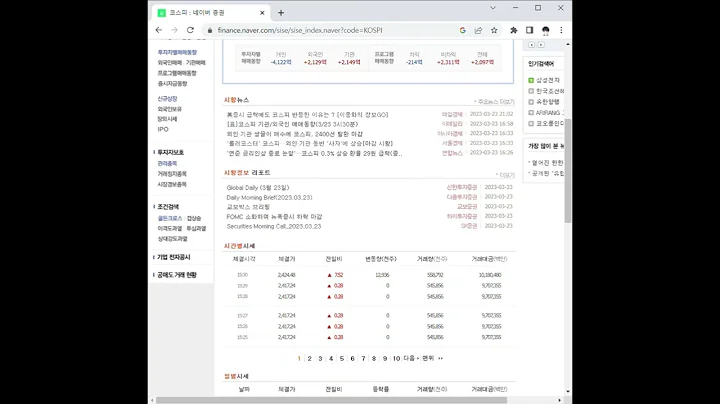Click the lock icon in the address bar
Image resolution: width=720 pixels, height=404 pixels.
(210, 30)
